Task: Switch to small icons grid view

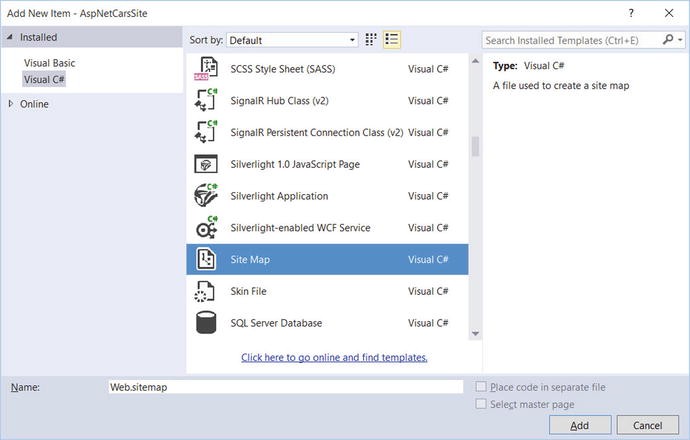Action: (371, 40)
